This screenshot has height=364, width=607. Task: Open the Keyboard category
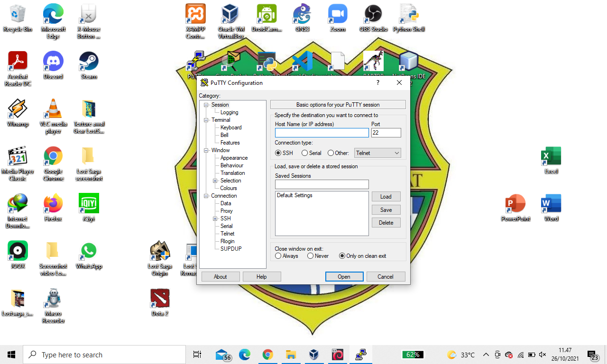pyautogui.click(x=231, y=127)
